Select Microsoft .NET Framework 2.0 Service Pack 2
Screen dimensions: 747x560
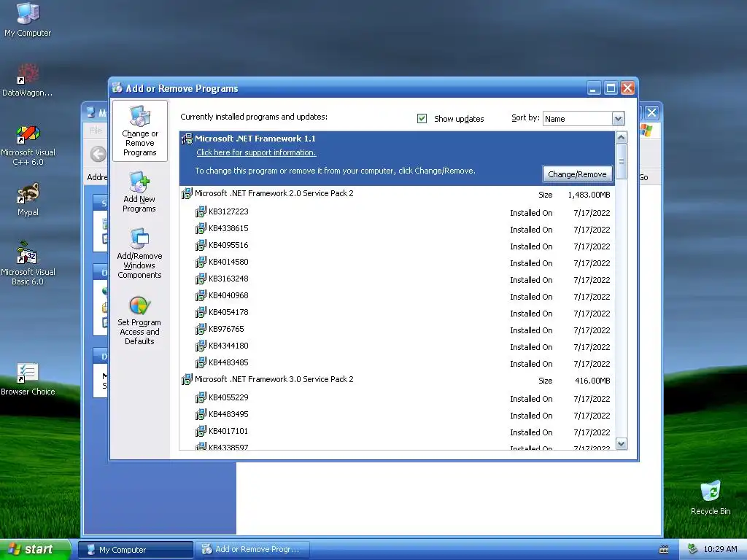click(398, 194)
